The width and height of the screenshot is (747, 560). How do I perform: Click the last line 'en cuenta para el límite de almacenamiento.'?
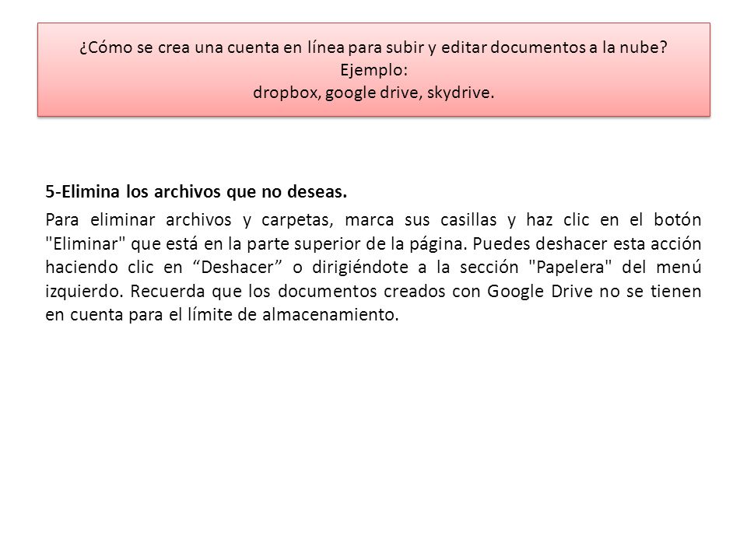pyautogui.click(x=222, y=315)
